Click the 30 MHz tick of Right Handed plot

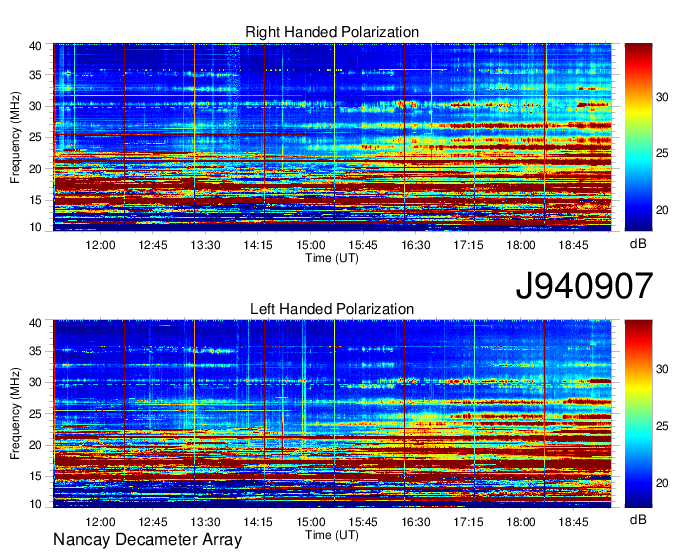pos(35,106)
